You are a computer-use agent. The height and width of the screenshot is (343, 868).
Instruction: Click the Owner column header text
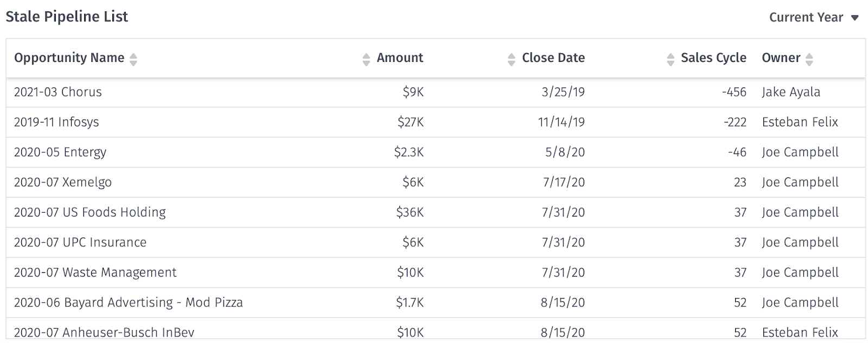click(x=781, y=58)
